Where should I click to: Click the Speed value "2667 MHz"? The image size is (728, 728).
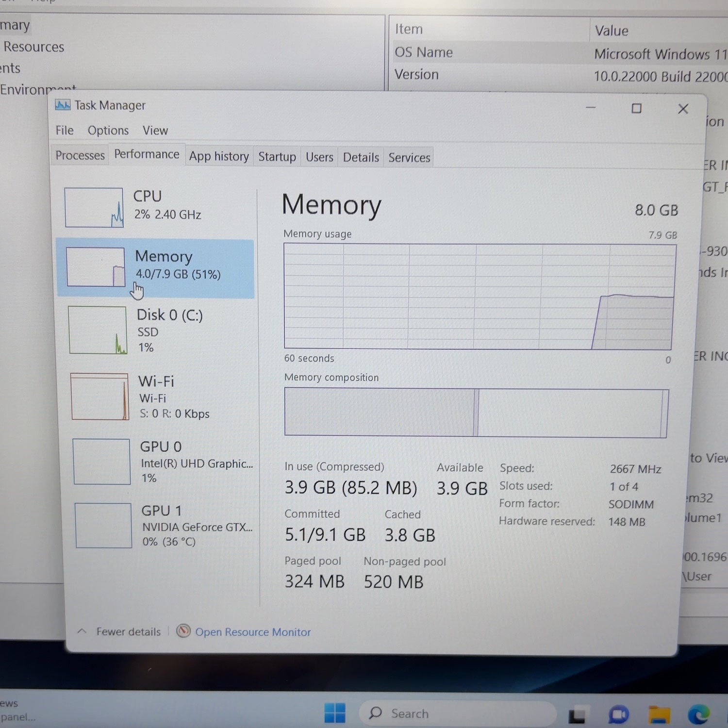(x=635, y=469)
